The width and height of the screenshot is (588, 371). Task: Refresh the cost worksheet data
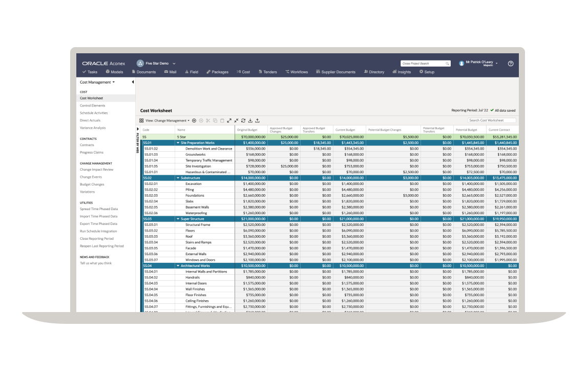[243, 120]
